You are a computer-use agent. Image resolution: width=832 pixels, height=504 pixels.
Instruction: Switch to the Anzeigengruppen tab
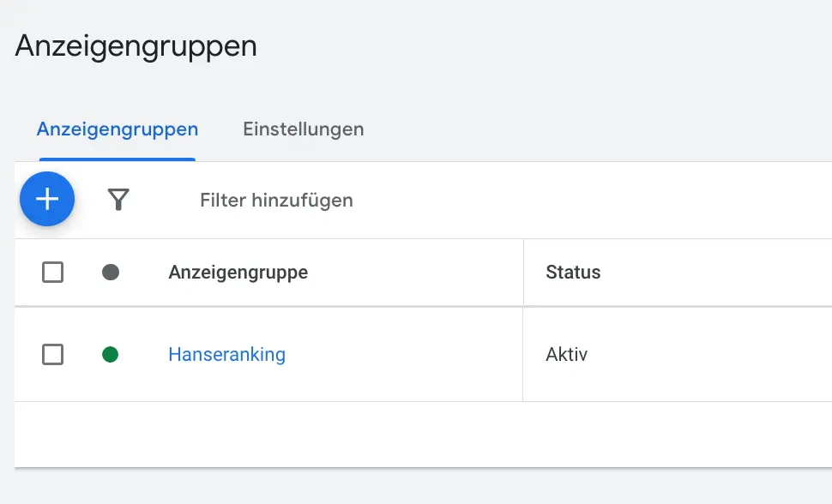pyautogui.click(x=118, y=129)
